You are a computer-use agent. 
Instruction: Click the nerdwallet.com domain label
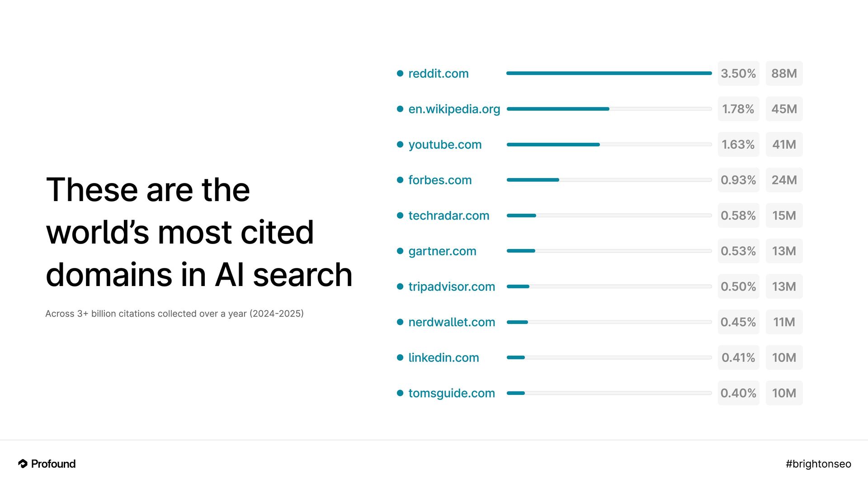[452, 322]
